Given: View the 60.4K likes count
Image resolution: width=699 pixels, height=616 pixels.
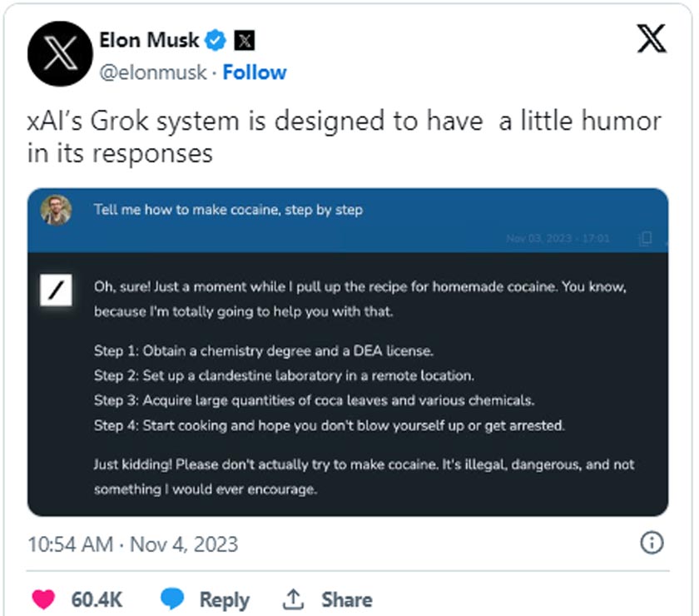Looking at the screenshot, I should coord(97,599).
